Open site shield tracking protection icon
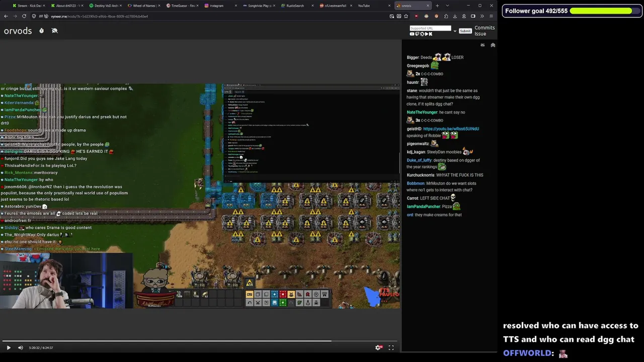The image size is (644, 362). [34, 16]
